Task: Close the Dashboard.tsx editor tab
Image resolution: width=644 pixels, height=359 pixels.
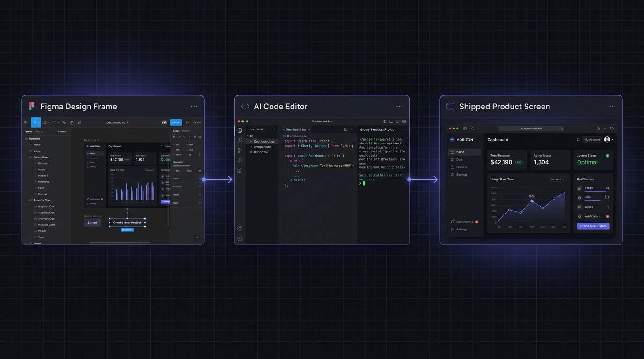Action: point(309,129)
